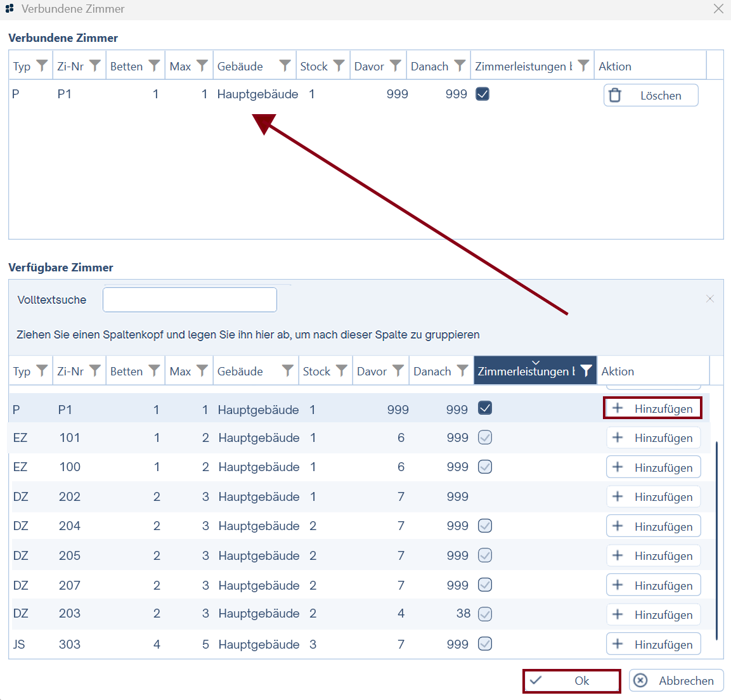The height and width of the screenshot is (700, 731).
Task: Click the Danach filter icon in upper table
Action: pyautogui.click(x=460, y=66)
